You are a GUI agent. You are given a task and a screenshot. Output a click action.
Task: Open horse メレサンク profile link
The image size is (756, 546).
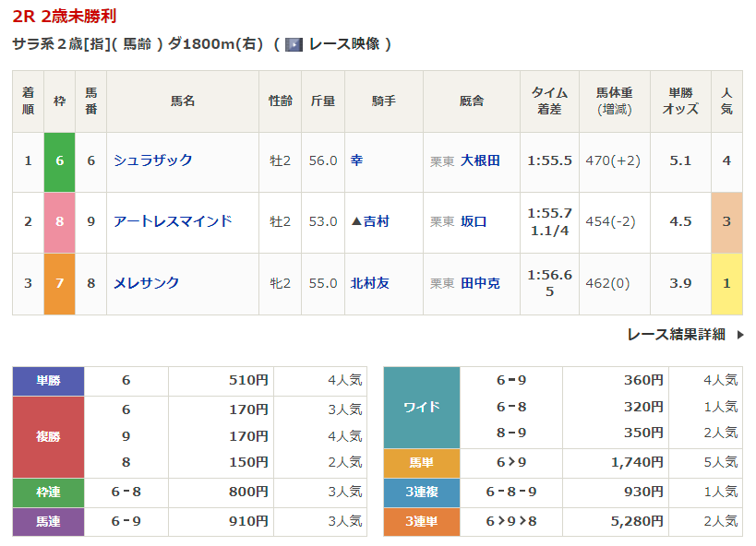(147, 283)
